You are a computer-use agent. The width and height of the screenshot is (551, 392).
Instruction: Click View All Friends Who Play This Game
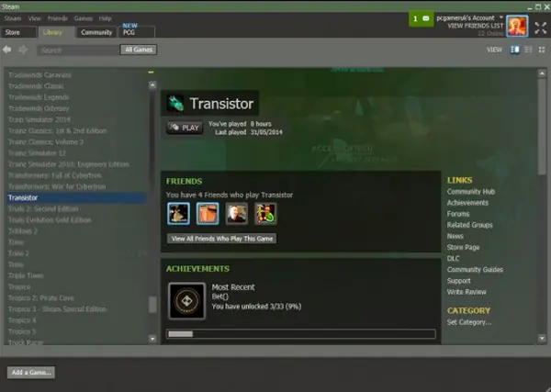click(x=221, y=239)
